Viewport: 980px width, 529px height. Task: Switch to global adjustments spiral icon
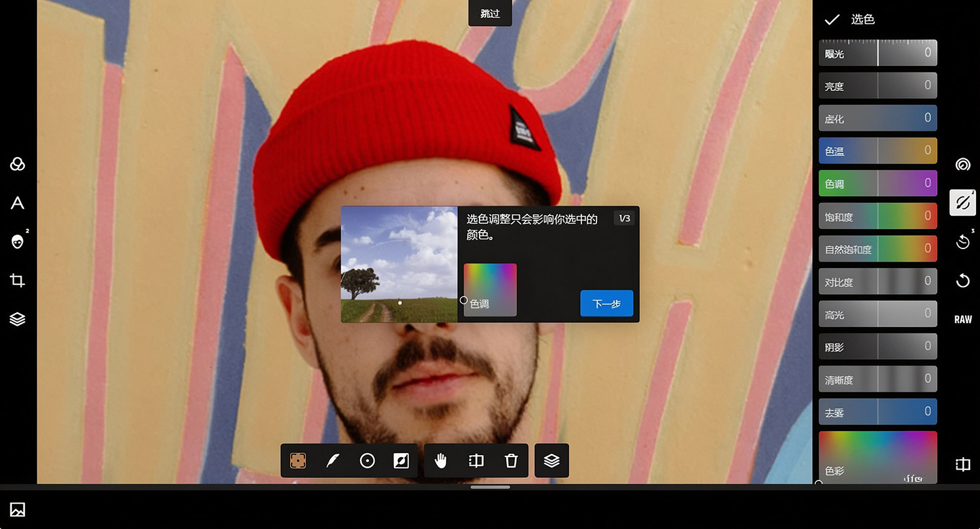pos(962,164)
